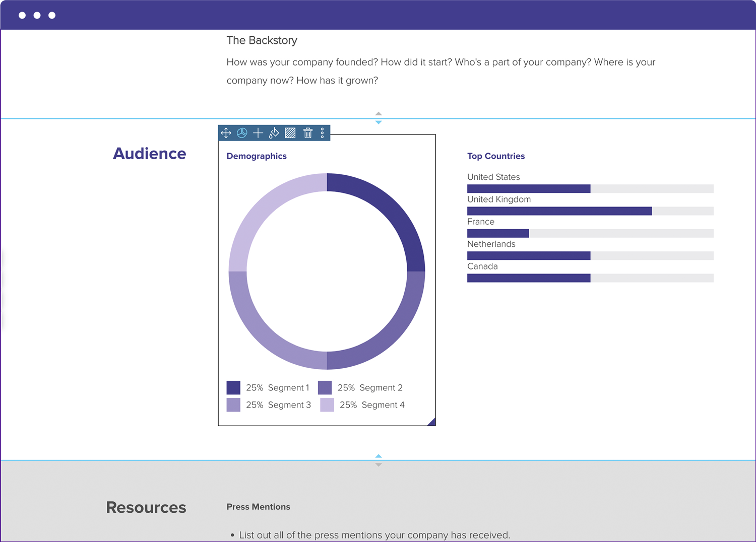Select the Segment 4 legend color swatch
The width and height of the screenshot is (756, 542).
pyautogui.click(x=327, y=405)
